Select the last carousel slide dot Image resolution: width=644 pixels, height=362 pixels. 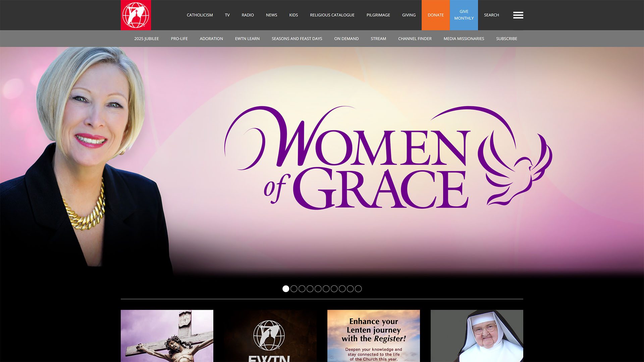(x=358, y=289)
